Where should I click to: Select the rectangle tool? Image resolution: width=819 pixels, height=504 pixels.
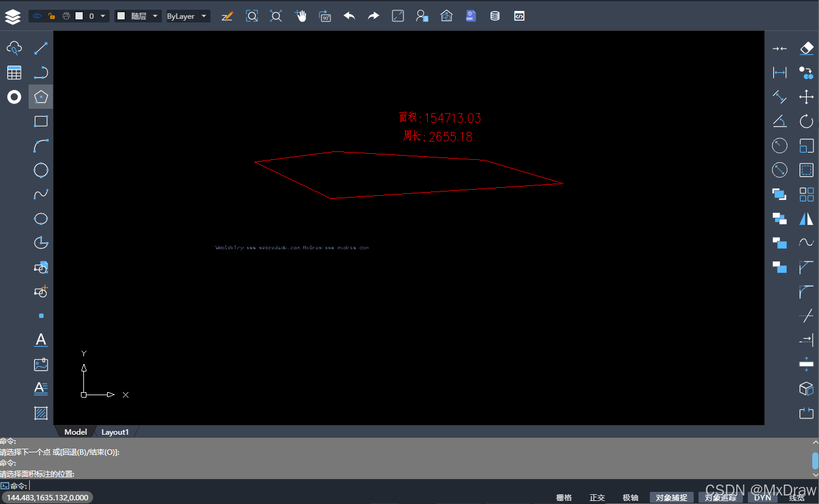[x=41, y=121]
